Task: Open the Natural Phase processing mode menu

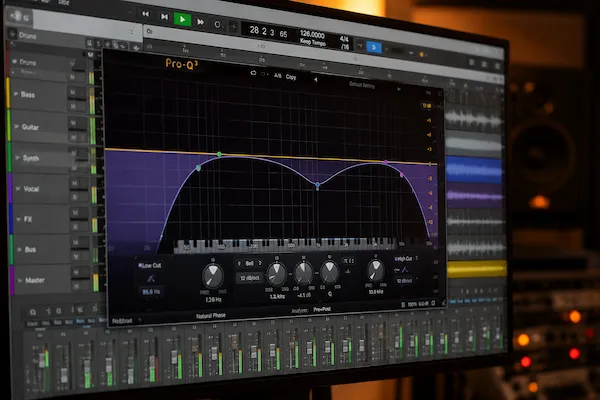Action: pyautogui.click(x=210, y=316)
